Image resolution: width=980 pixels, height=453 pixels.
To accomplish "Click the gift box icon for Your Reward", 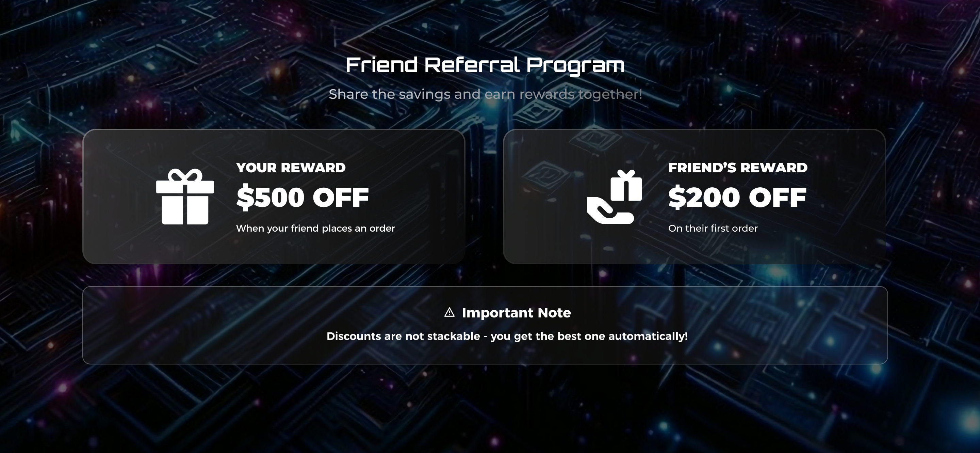I will [185, 197].
